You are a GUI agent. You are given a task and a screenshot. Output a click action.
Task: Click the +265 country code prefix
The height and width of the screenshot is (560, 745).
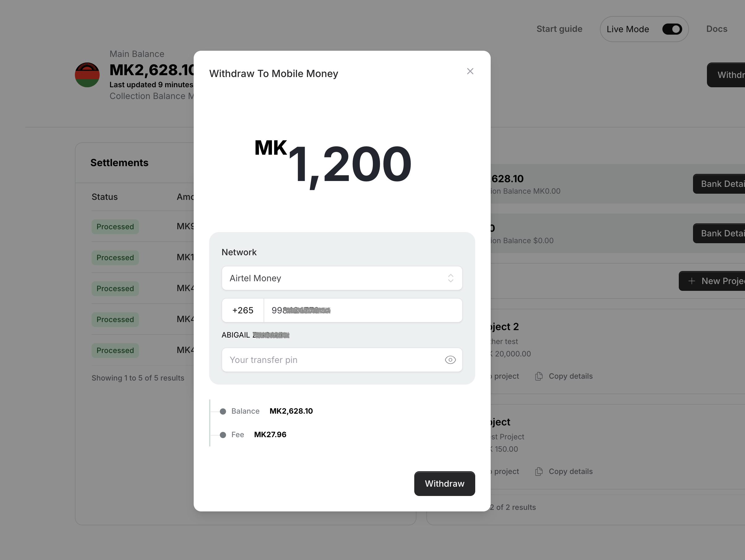click(243, 310)
